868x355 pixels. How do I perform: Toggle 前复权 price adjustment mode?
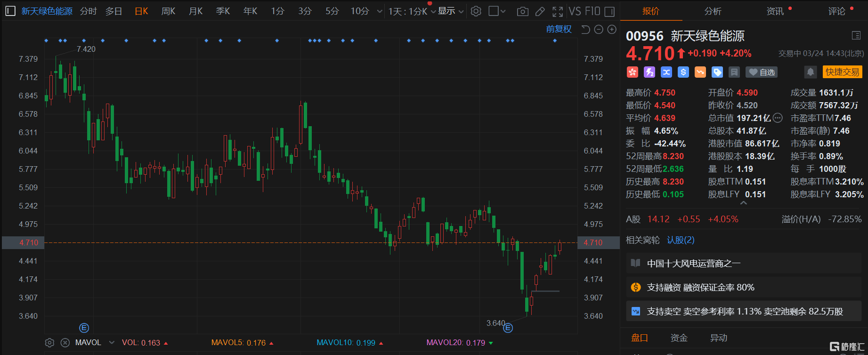pos(559,29)
